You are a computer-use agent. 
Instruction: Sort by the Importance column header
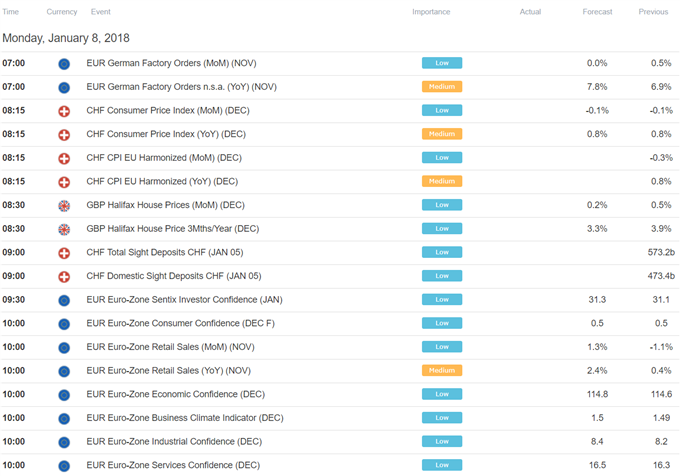click(431, 12)
